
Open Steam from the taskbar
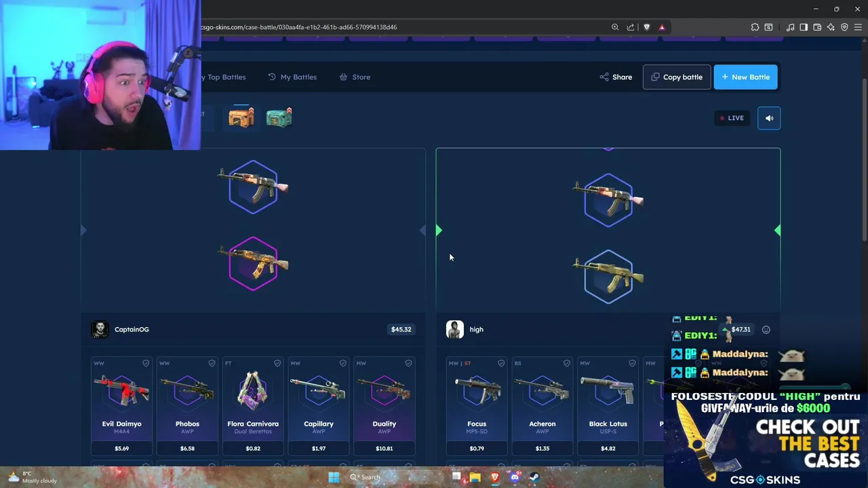point(534,477)
